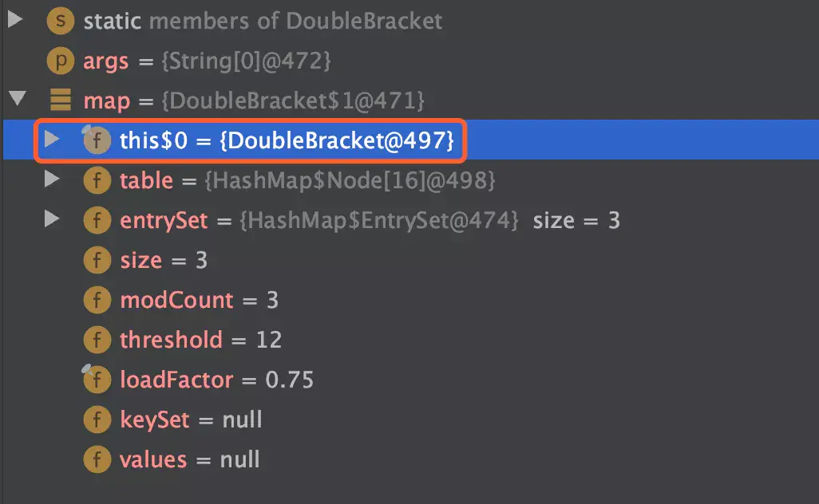Click the 'p' parameter icon for args
Viewport: 819px width, 504px height.
pyautogui.click(x=61, y=61)
